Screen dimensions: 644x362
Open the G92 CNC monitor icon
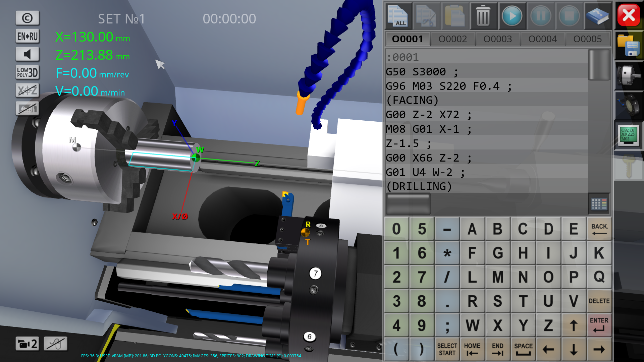click(x=629, y=136)
